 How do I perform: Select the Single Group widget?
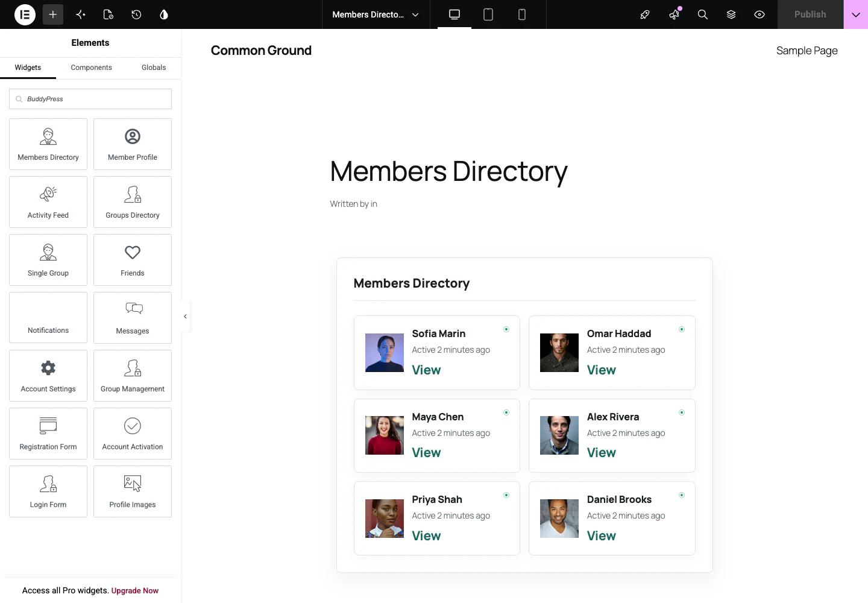[48, 260]
